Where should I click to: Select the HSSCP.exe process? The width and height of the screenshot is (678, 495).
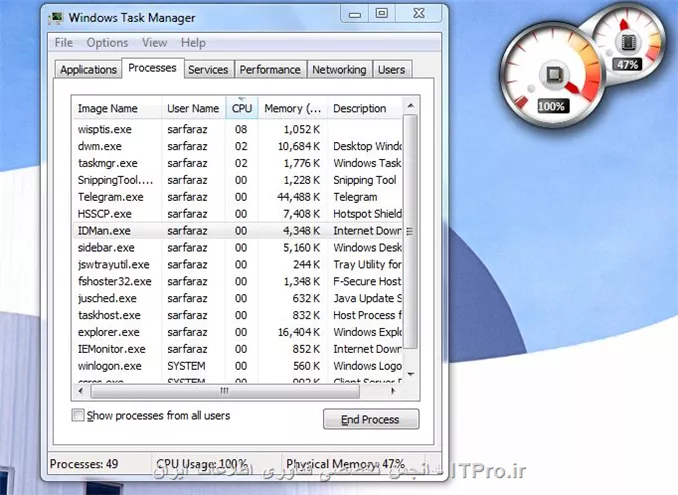pyautogui.click(x=237, y=214)
